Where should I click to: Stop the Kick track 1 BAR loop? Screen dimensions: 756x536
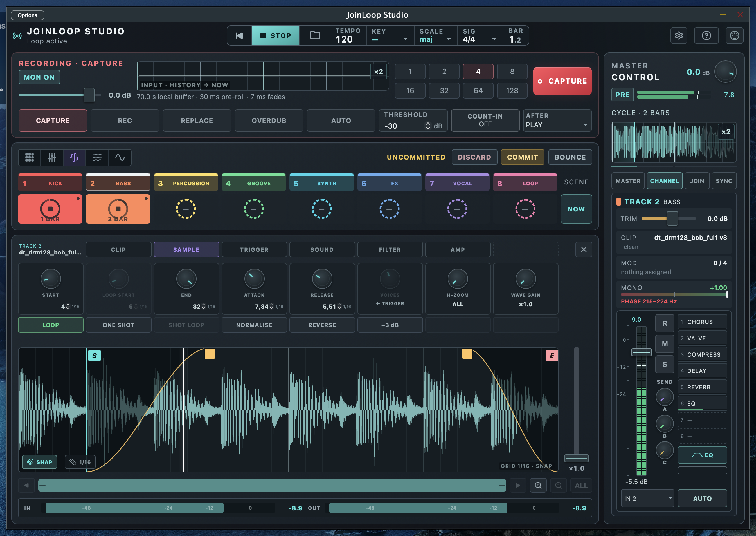point(50,209)
